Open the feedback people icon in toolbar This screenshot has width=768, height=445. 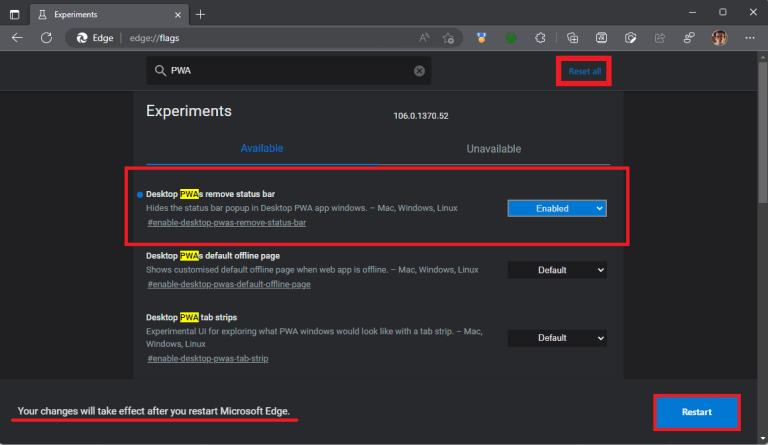pos(689,38)
